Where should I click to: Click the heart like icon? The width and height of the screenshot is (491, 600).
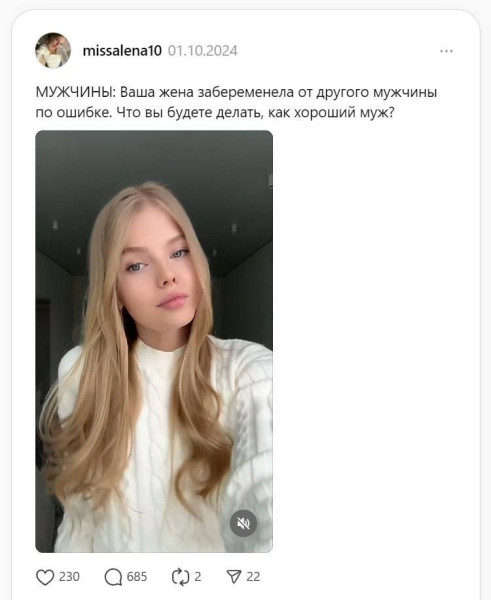point(45,577)
